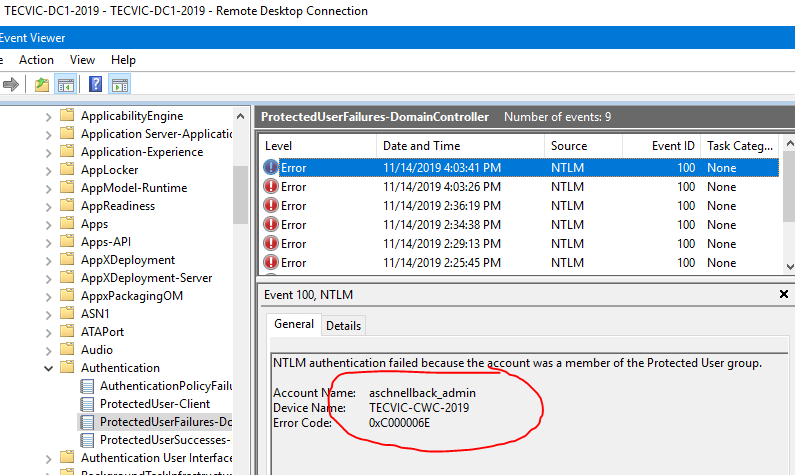Click None category in 4:03:26 PM row
Image resolution: width=795 pixels, height=475 pixels.
(x=721, y=187)
